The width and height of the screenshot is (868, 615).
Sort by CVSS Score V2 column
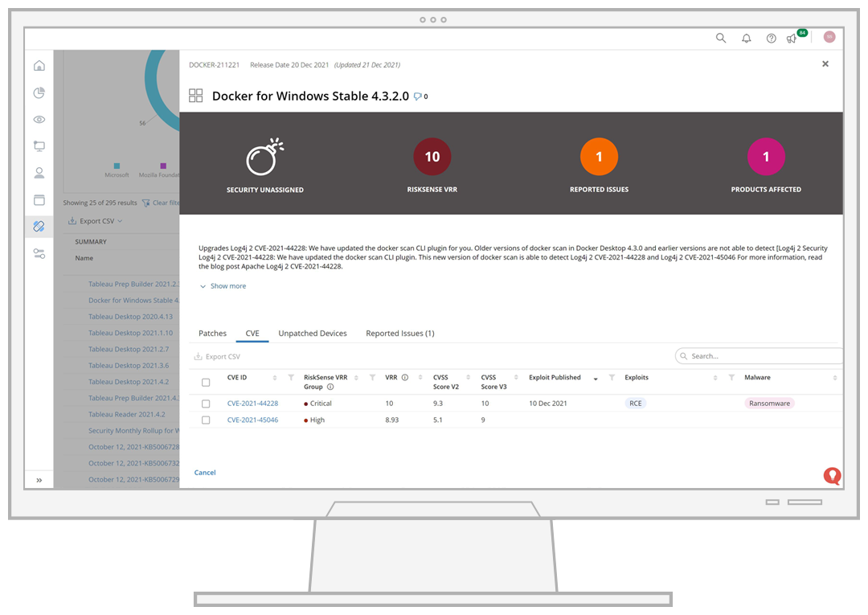(x=469, y=378)
